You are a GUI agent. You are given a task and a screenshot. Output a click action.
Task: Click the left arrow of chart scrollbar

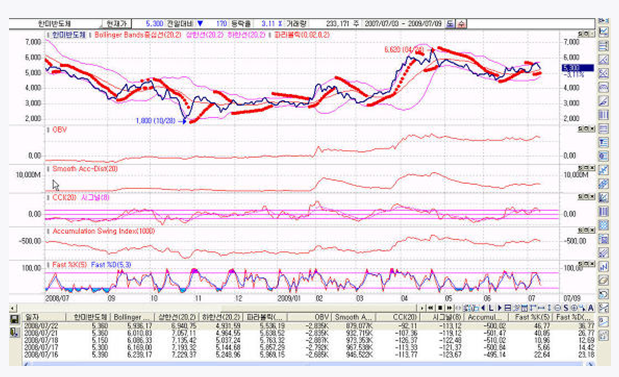click(13, 308)
